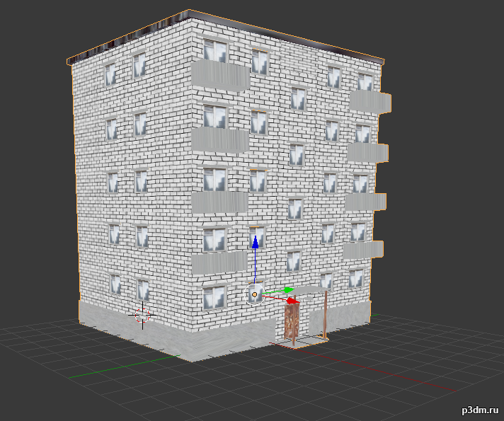Select the top balcony on the right edge
This screenshot has height=421, width=504.
[x=370, y=101]
